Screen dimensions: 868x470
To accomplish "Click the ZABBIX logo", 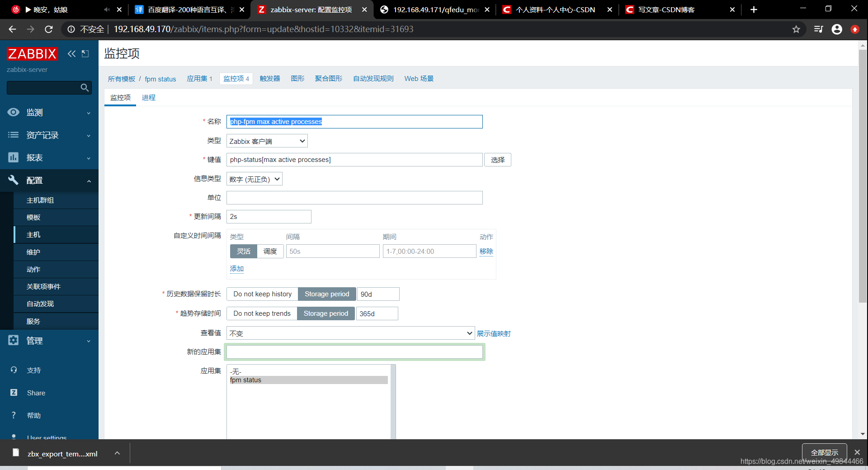I will coord(32,53).
